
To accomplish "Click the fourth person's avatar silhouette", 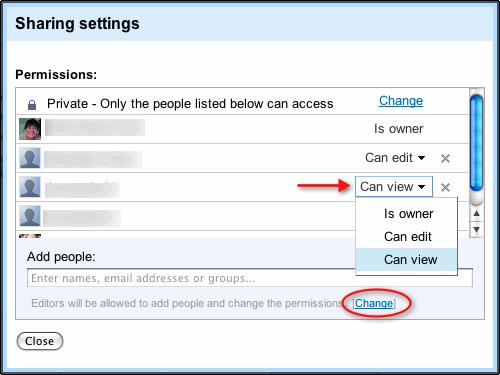I will [x=30, y=216].
